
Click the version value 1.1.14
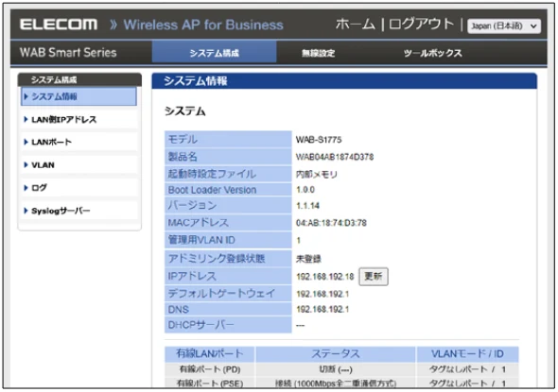coord(307,206)
